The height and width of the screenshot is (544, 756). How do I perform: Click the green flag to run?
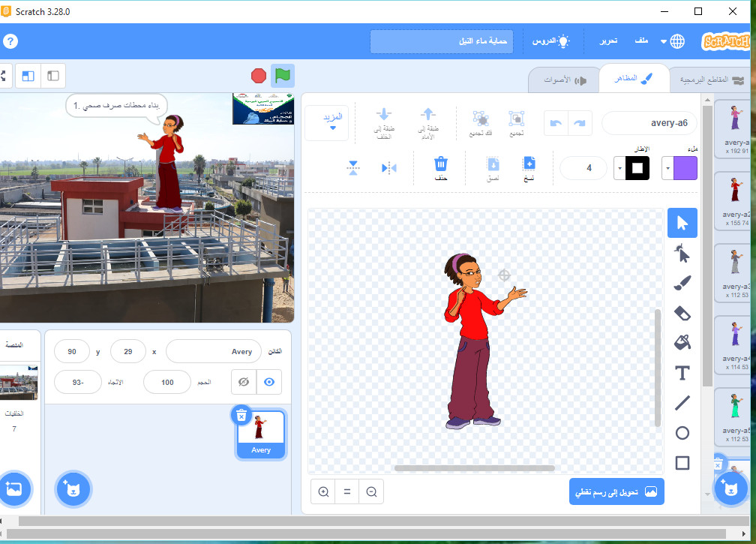click(x=283, y=76)
